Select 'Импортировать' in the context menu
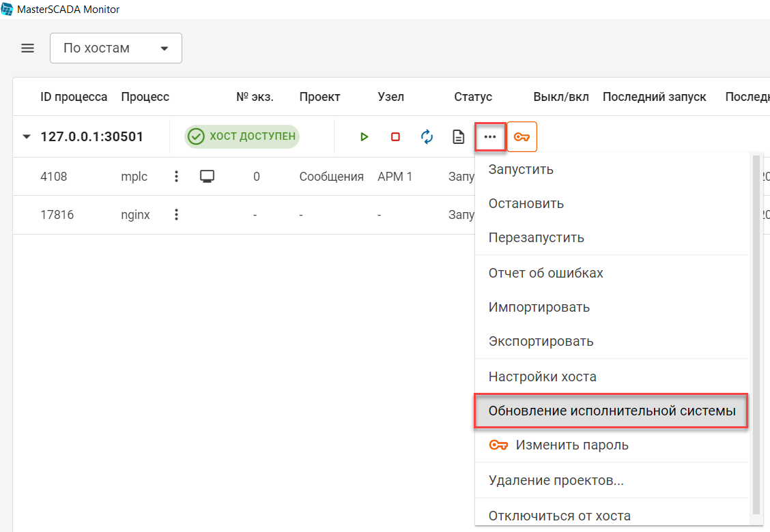The width and height of the screenshot is (770, 532). click(539, 307)
